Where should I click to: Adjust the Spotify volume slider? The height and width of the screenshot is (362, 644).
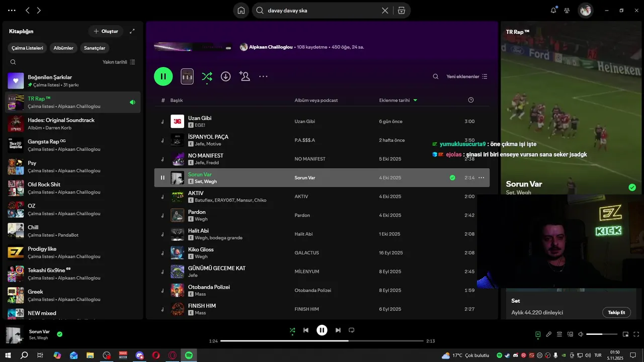click(x=602, y=334)
